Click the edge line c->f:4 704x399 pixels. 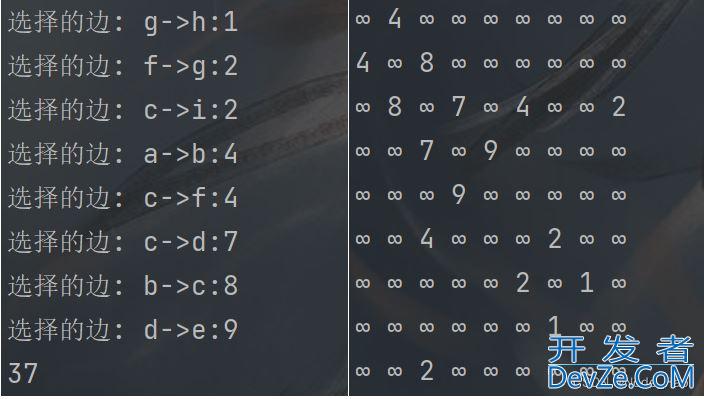(123, 198)
